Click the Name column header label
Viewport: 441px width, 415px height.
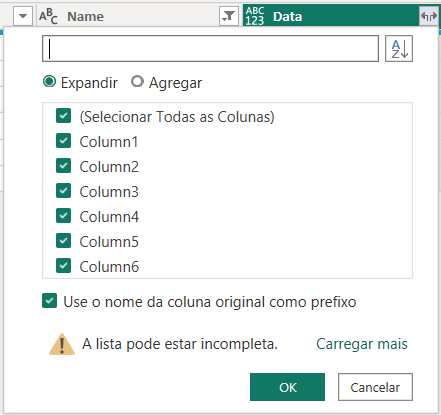tap(85, 16)
